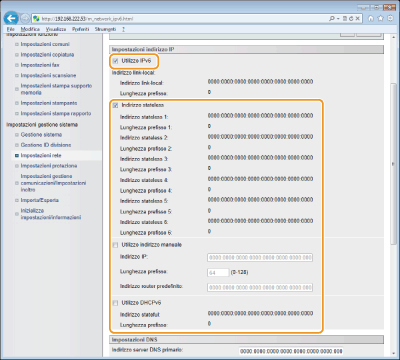Viewport: 400px width, 360px height.
Task: Open the Gestione ID divisione link
Action: 46,145
